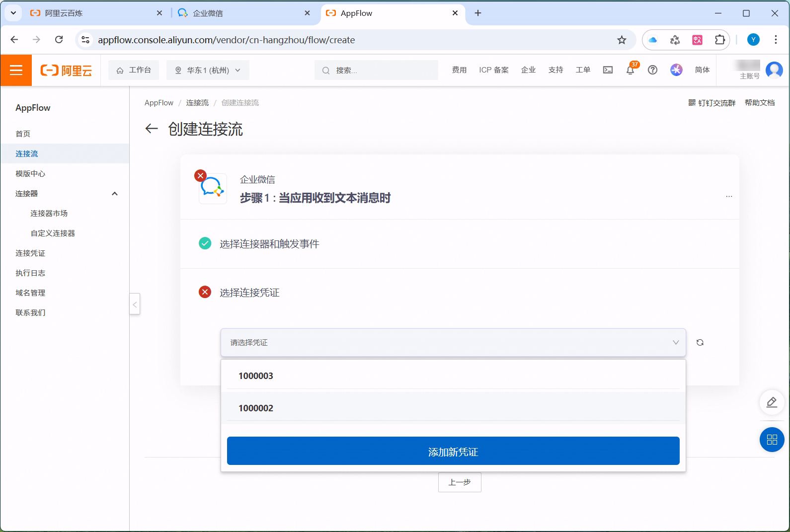Open the 工单 header link
This screenshot has width=790, height=532.
tap(583, 70)
